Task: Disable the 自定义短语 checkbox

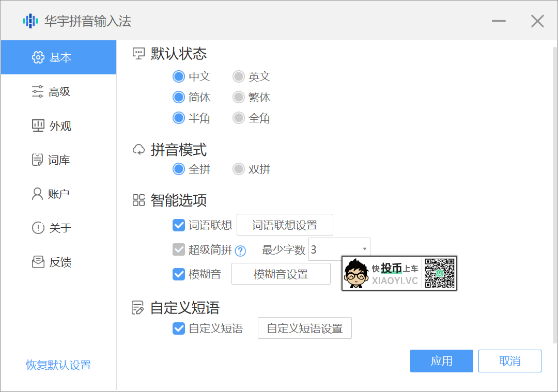Action: pyautogui.click(x=179, y=328)
